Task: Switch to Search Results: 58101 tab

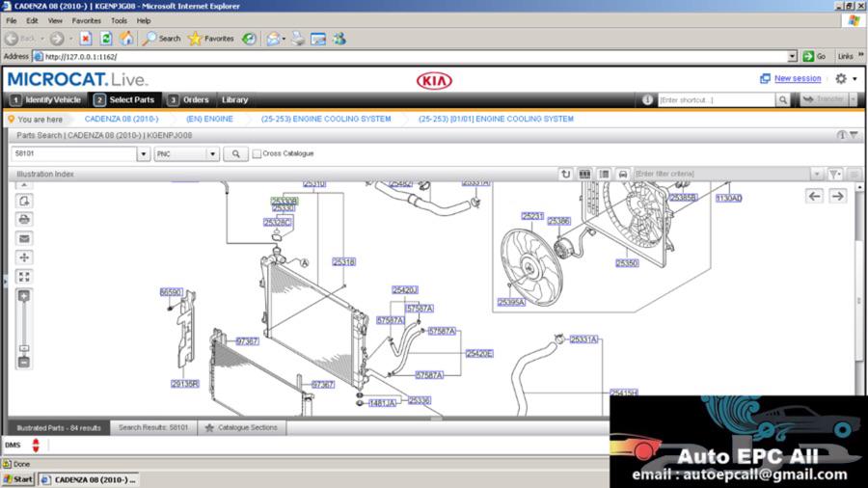Action: (153, 427)
